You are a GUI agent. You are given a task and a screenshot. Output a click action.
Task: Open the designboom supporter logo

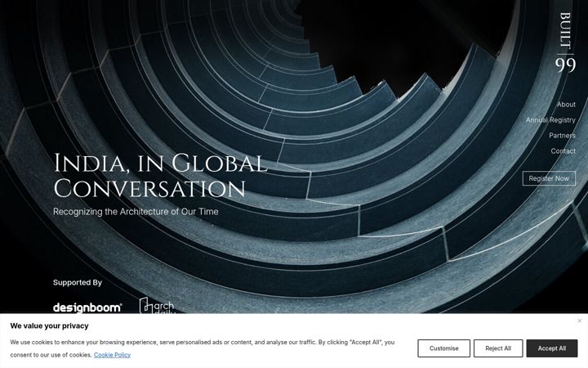pos(87,307)
